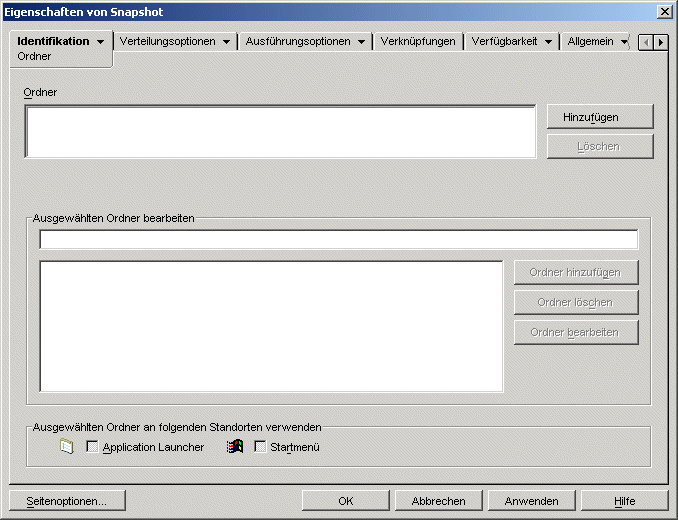
Task: Click the Ordner hinzufügen button
Action: [x=576, y=272]
